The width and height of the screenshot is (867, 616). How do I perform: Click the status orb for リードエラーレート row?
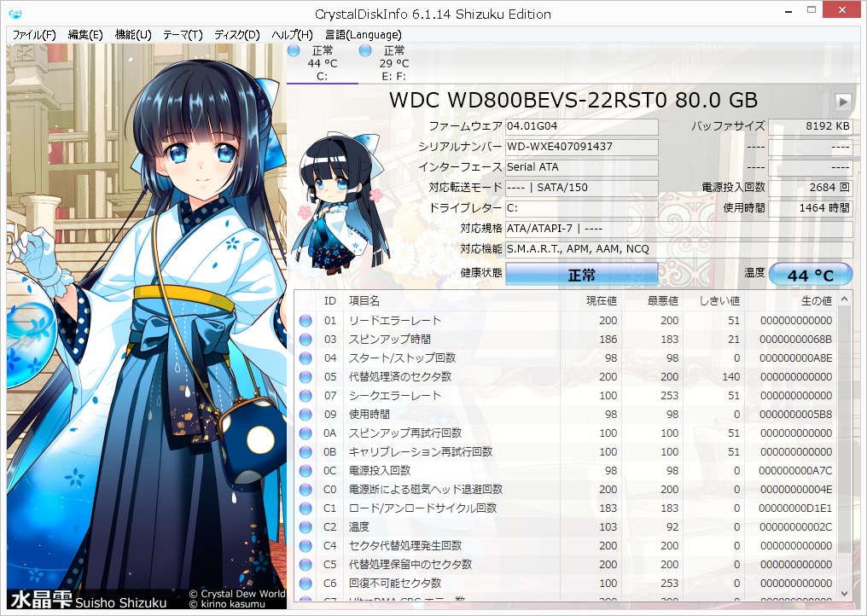coord(305,321)
